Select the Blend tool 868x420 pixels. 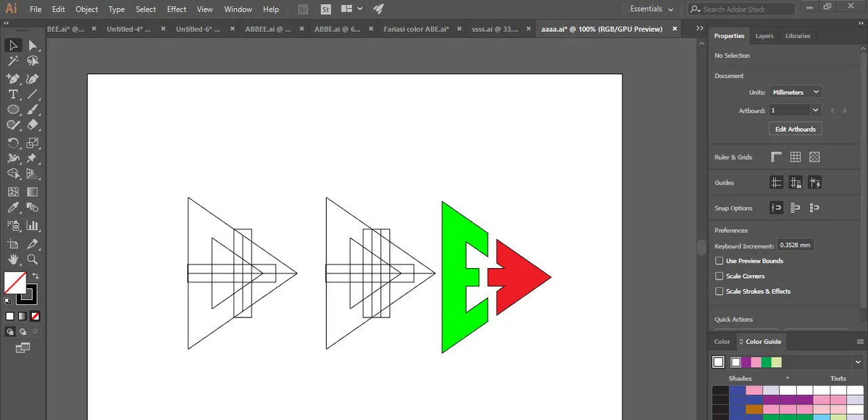(33, 208)
